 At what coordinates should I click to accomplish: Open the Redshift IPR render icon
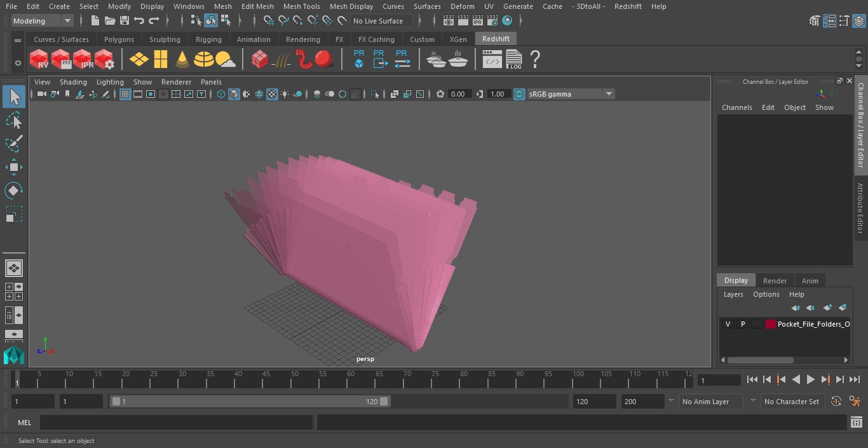click(x=83, y=60)
